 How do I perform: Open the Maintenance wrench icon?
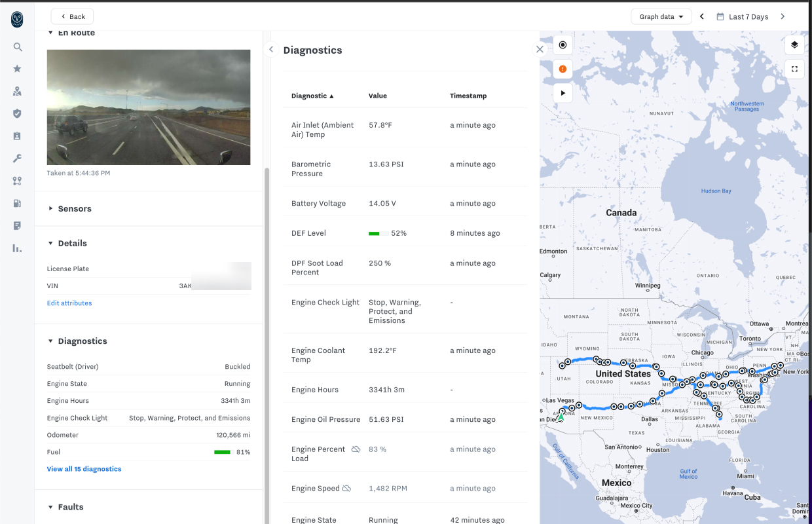click(x=18, y=159)
